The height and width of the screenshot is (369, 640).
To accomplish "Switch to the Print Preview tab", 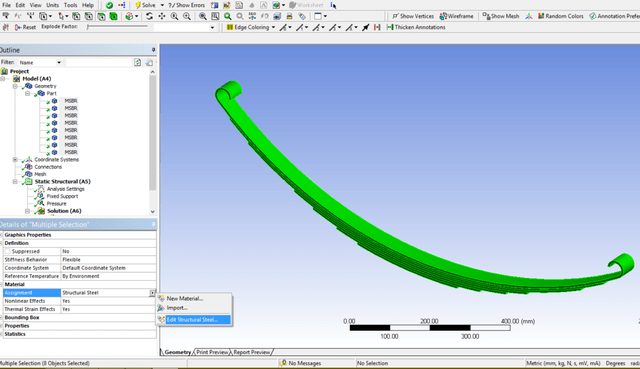I will click(x=212, y=352).
